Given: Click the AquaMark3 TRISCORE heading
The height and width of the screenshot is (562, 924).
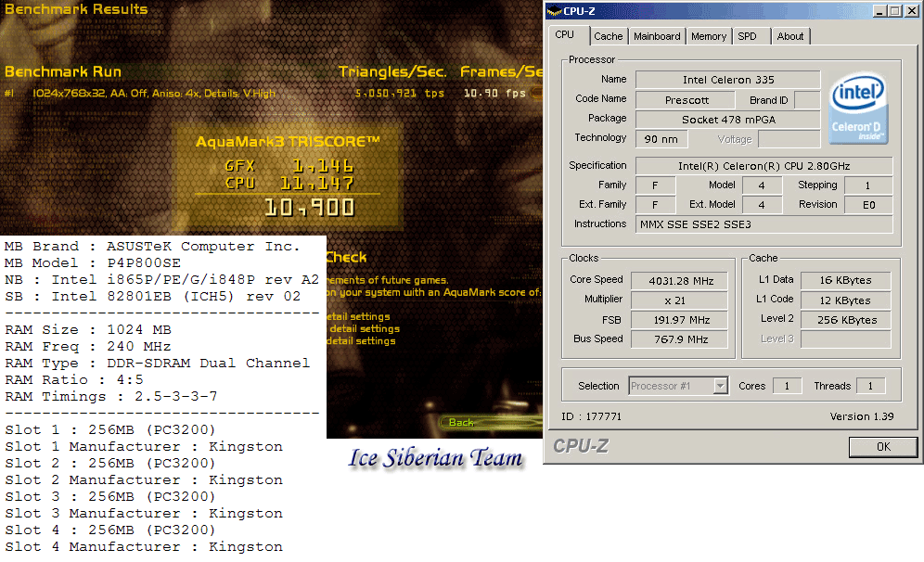Looking at the screenshot, I should [288, 142].
